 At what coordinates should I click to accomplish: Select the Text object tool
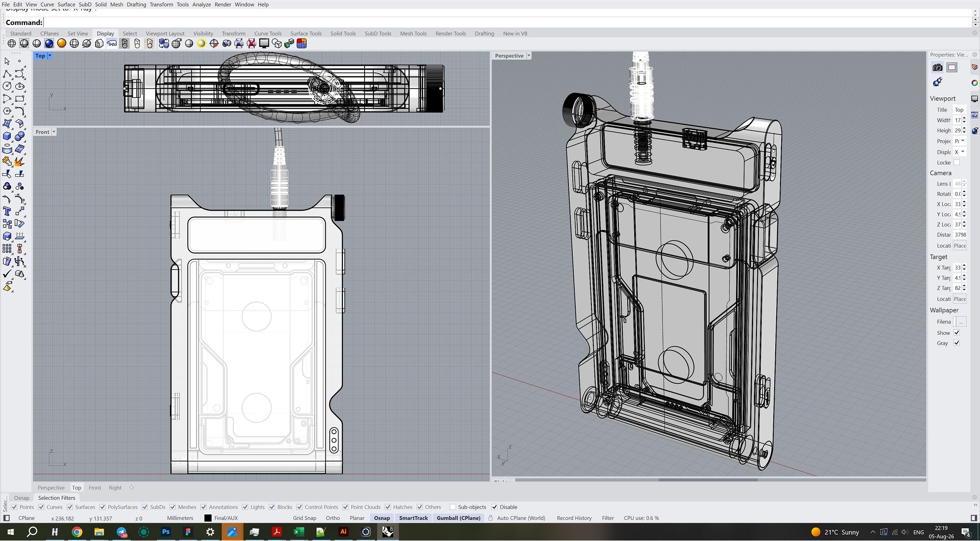(7, 211)
